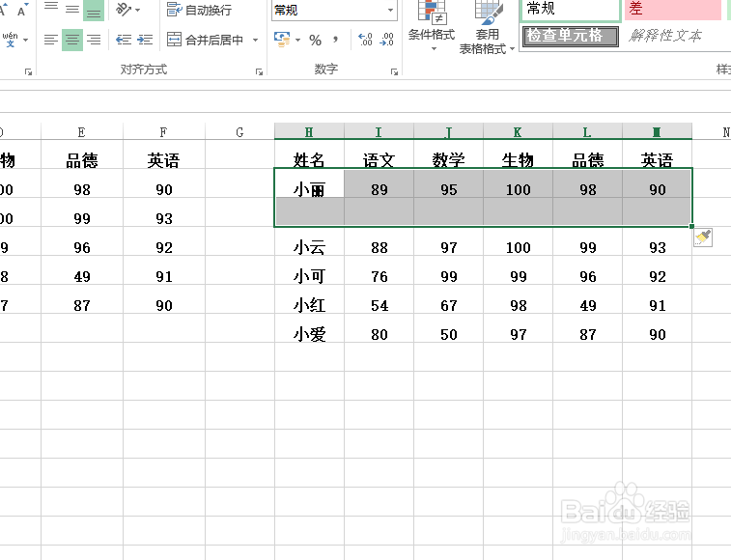Open the font group dialog launcher
Image resolution: width=731 pixels, height=560 pixels.
(28, 71)
